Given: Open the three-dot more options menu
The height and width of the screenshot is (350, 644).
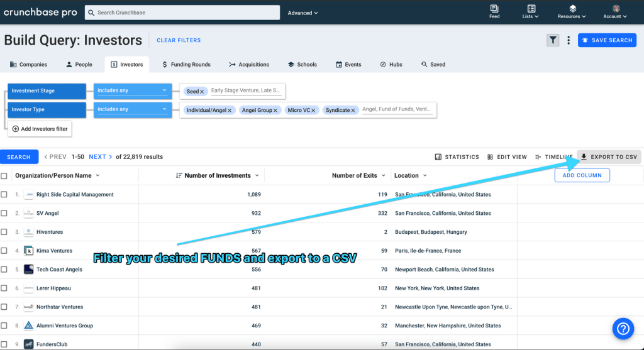Looking at the screenshot, I should point(569,40).
